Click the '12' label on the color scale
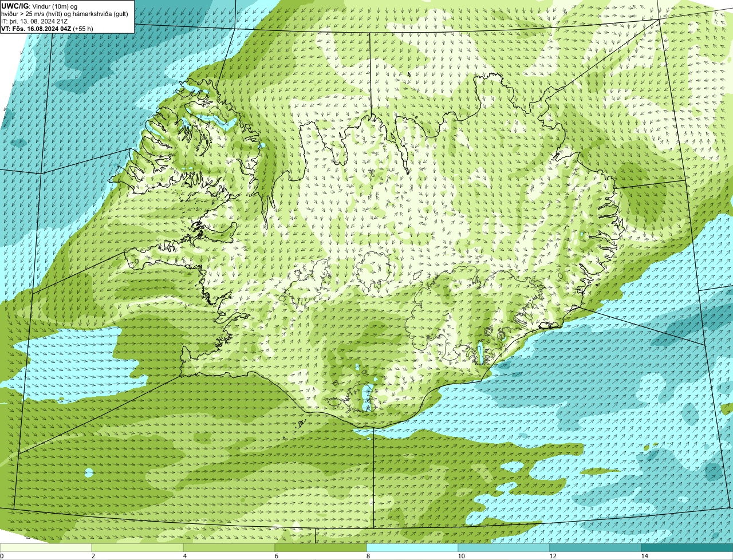 (x=553, y=556)
